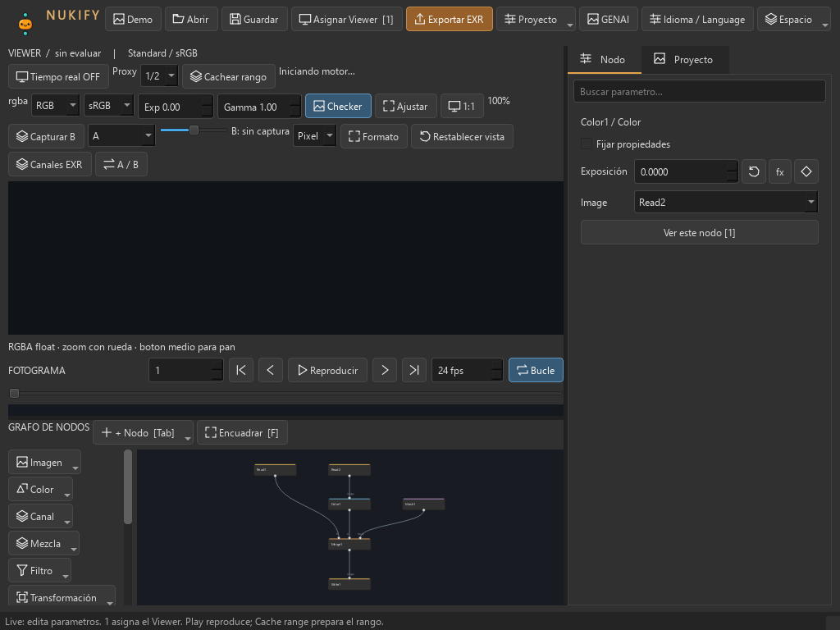Open the RGB channel dropdown
The height and width of the screenshot is (630, 840).
pyautogui.click(x=56, y=106)
